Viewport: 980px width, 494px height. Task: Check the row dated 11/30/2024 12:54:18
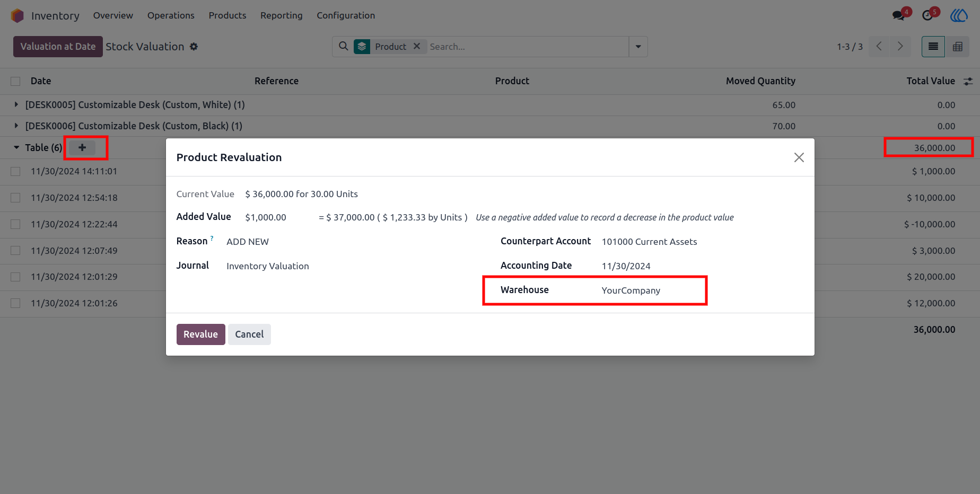coord(15,198)
